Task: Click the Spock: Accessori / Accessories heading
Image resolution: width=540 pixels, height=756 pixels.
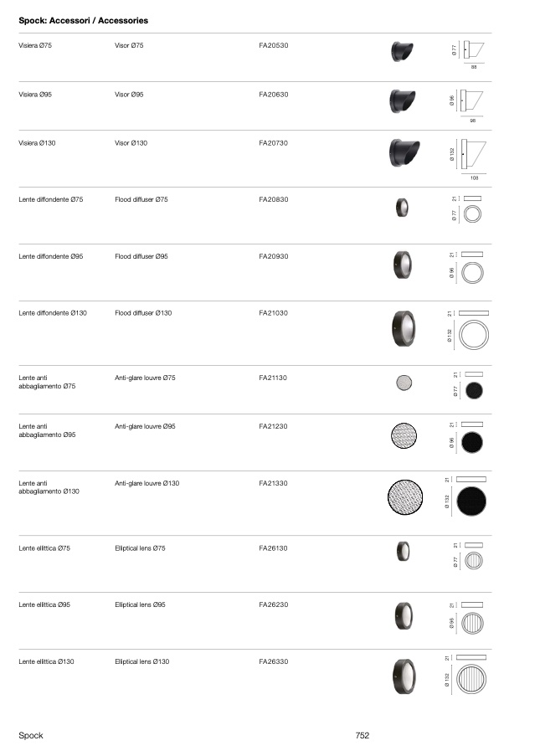Action: tap(84, 21)
